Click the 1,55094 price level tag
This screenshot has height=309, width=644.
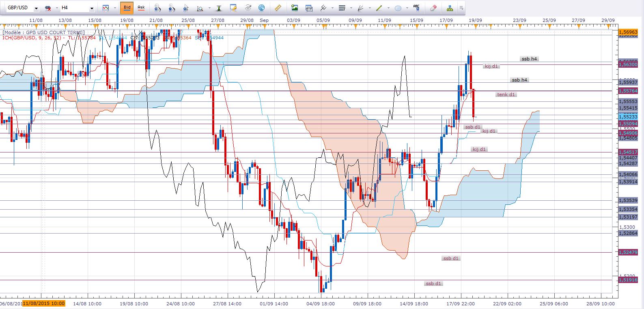click(628, 123)
